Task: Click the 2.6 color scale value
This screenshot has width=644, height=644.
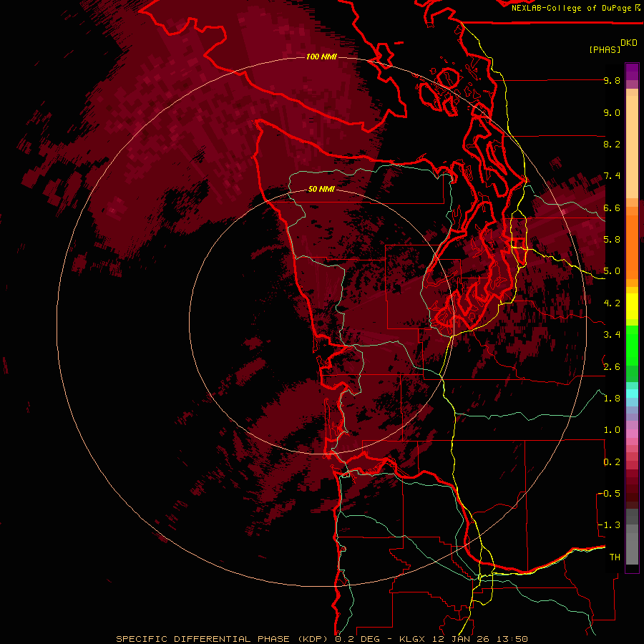Action: click(612, 367)
